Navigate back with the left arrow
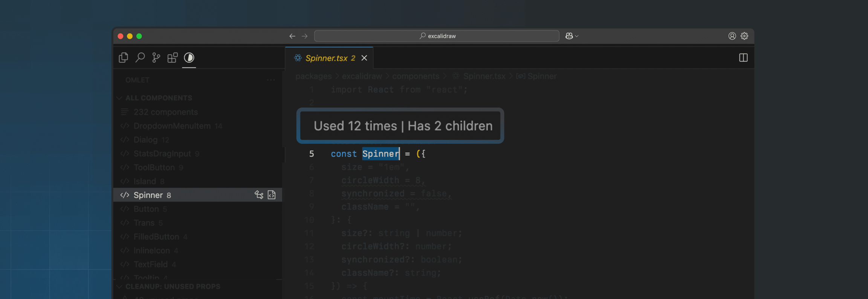Image resolution: width=868 pixels, height=299 pixels. [292, 36]
